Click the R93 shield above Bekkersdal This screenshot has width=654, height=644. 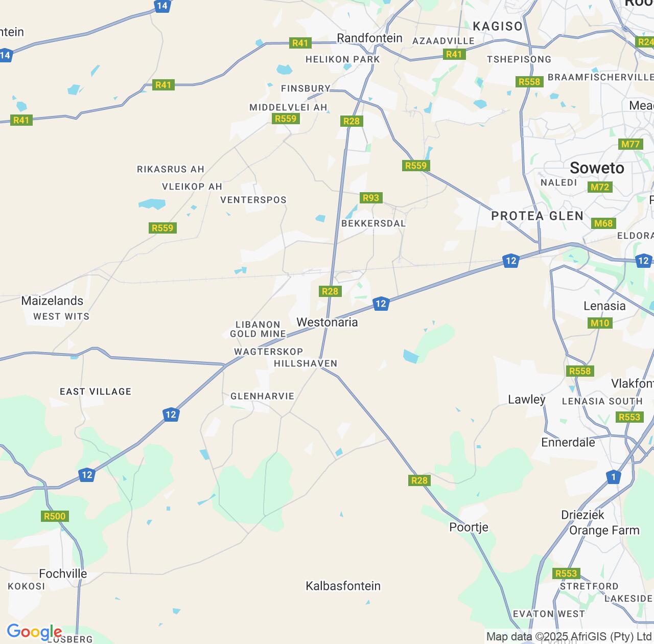[x=371, y=198]
